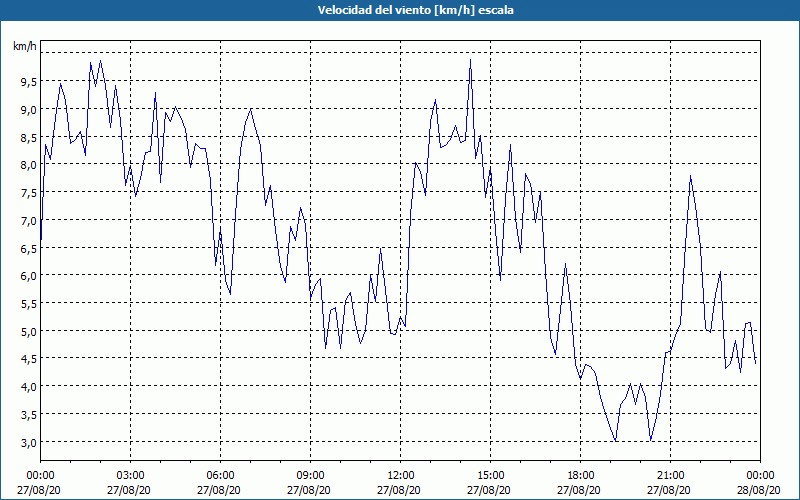800x500 pixels.
Task: Pick the "18:00" time label
Action: [x=580, y=476]
